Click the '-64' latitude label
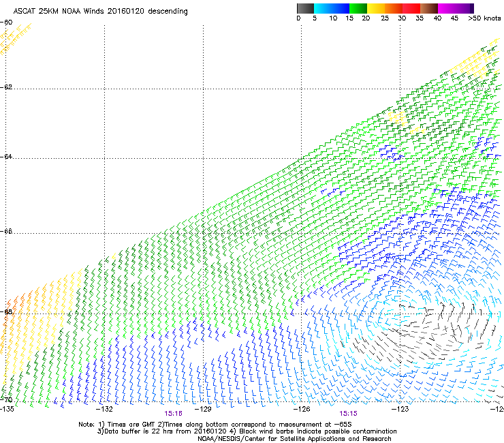Screen dimensions: 504x443 point(6,157)
